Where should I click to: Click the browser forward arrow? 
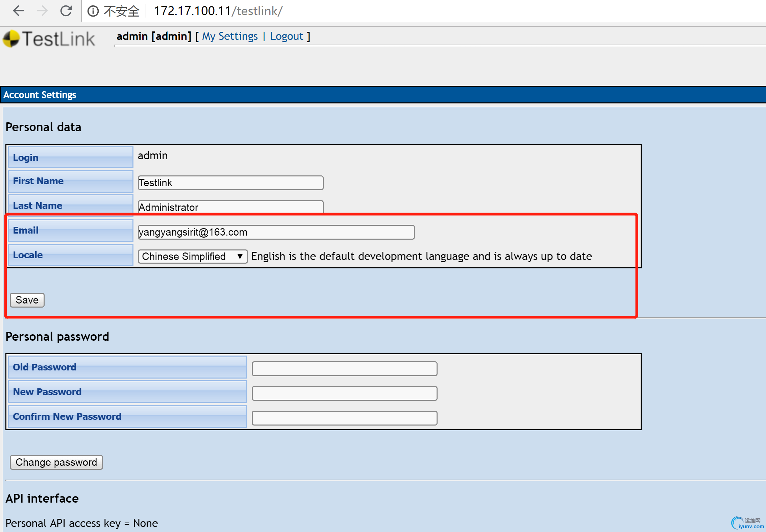[x=42, y=11]
